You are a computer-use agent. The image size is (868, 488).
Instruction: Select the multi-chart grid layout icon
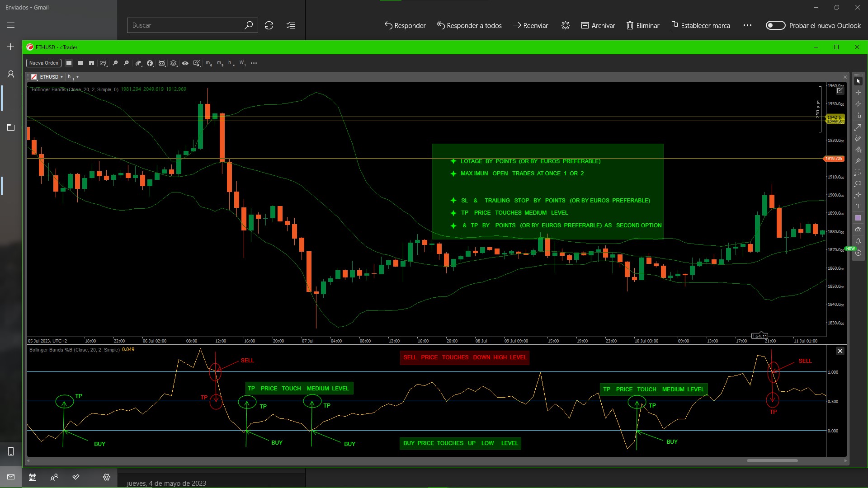coord(69,63)
